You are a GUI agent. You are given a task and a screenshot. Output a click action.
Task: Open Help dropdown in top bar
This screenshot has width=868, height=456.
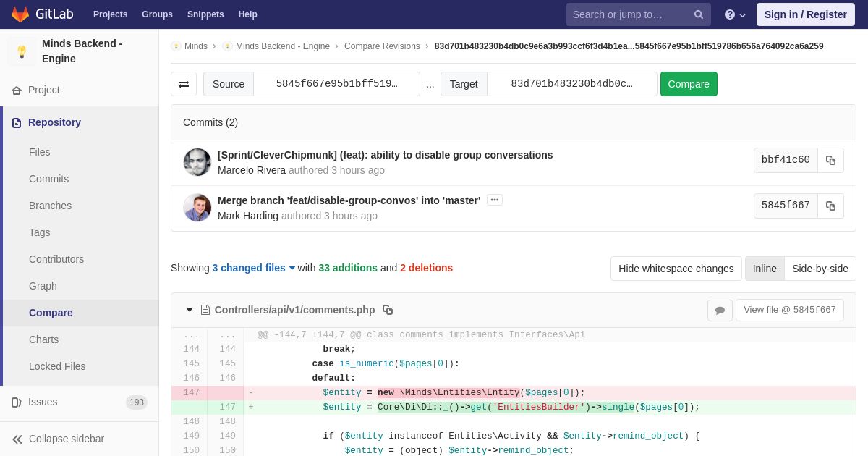click(735, 14)
